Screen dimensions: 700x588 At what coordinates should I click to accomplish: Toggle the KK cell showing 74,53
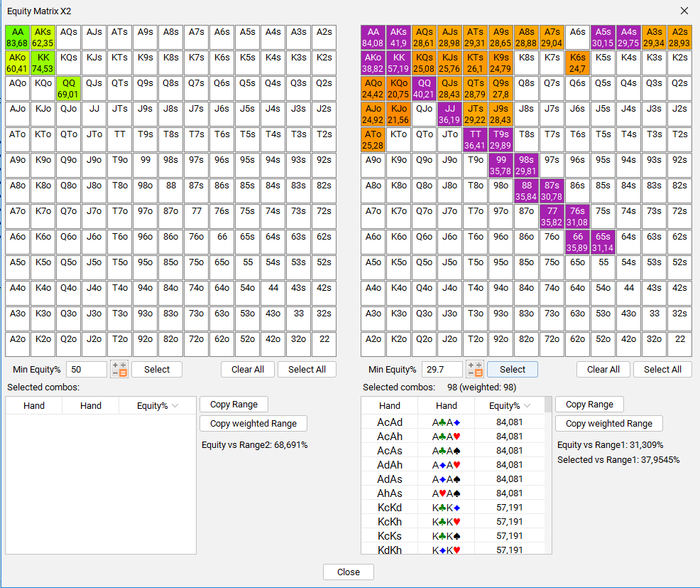point(43,63)
